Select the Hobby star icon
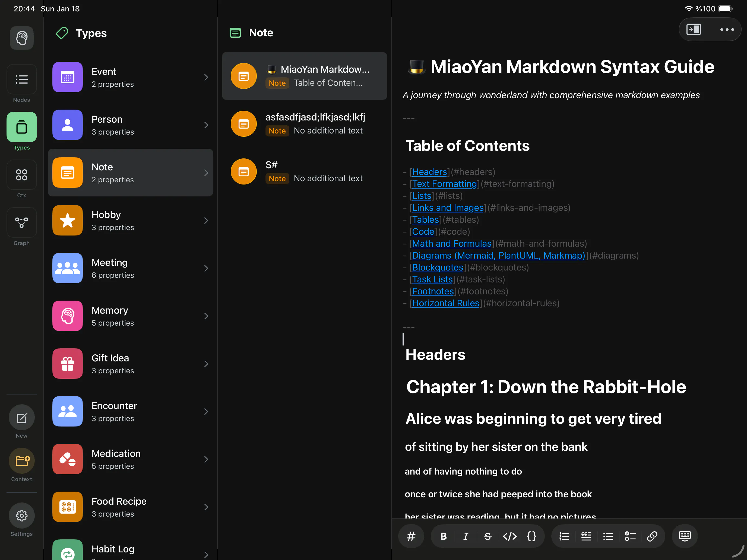The image size is (747, 560). pyautogui.click(x=68, y=220)
